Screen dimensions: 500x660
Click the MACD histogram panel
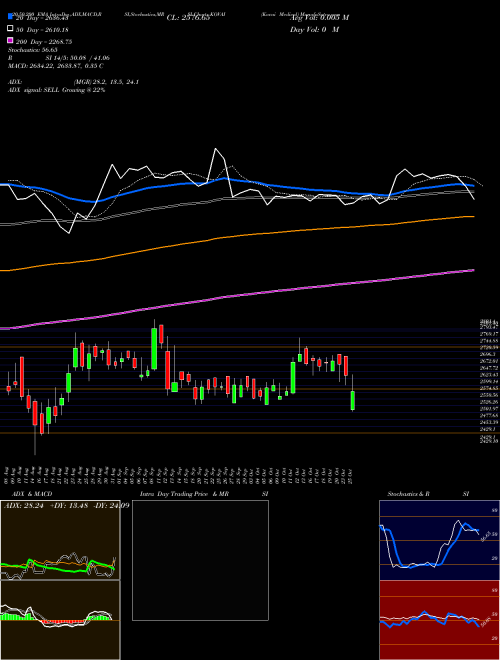[60, 620]
